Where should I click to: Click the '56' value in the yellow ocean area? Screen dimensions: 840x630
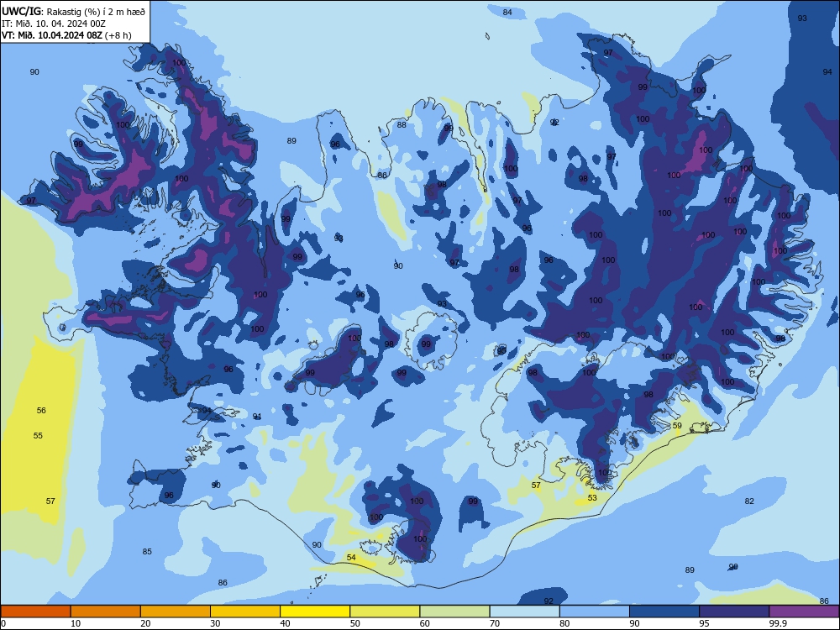coord(41,411)
